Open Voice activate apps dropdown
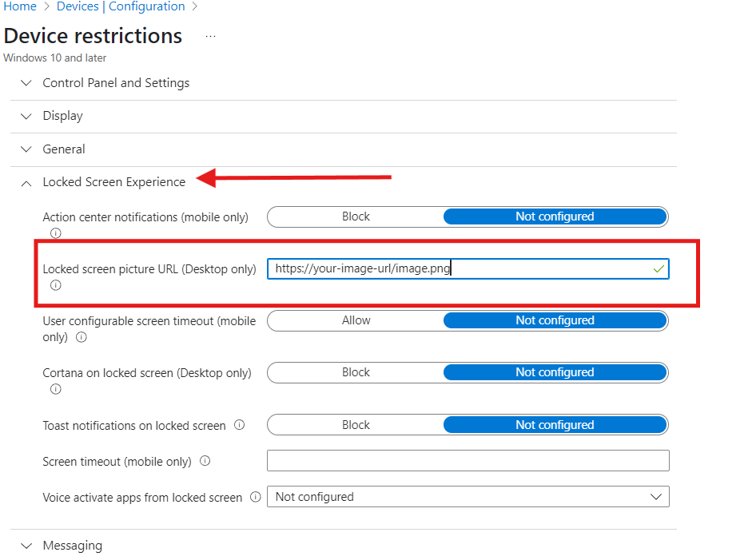 [468, 497]
